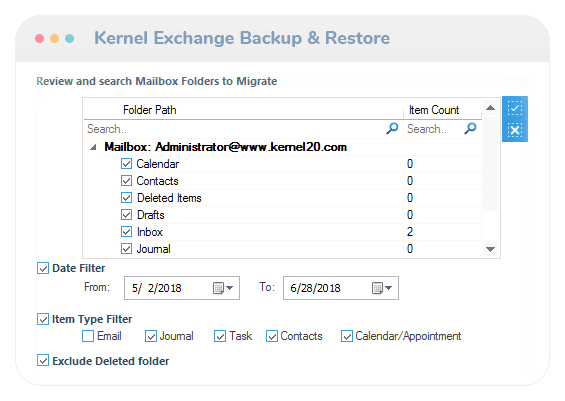Open the From date calendar picker
This screenshot has height=401, width=565.
223,288
